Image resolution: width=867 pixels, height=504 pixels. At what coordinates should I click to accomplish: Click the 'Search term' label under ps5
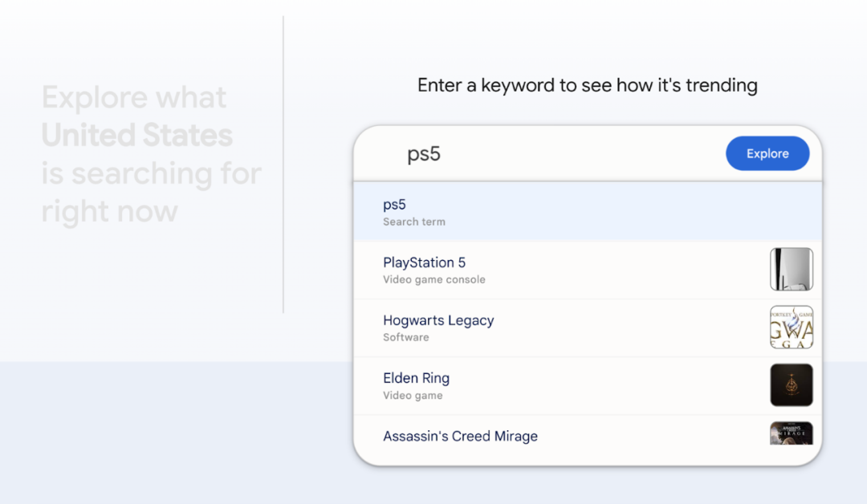[413, 222]
